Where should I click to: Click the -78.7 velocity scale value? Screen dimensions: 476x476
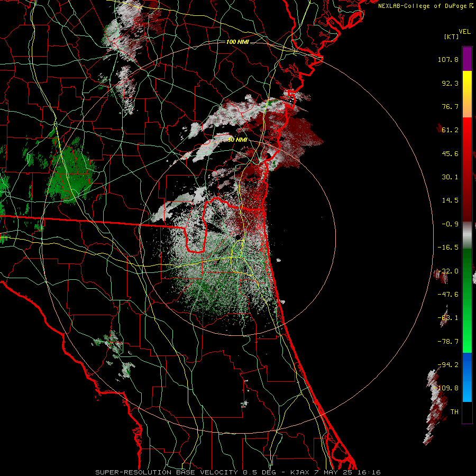click(448, 342)
